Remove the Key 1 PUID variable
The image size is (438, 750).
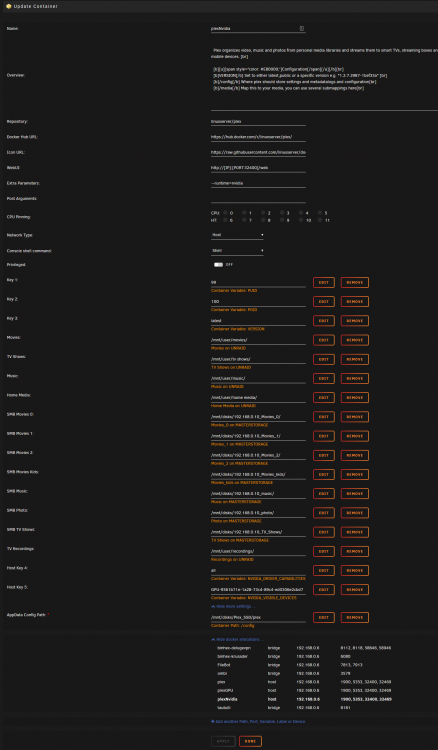(355, 283)
